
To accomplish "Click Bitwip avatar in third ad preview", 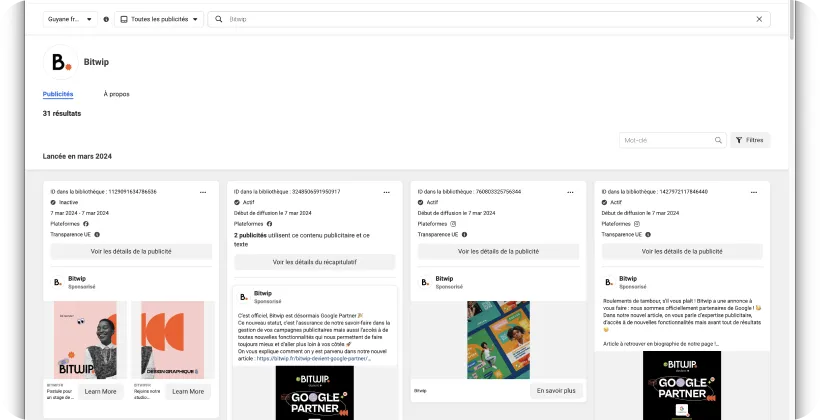I will pos(425,282).
